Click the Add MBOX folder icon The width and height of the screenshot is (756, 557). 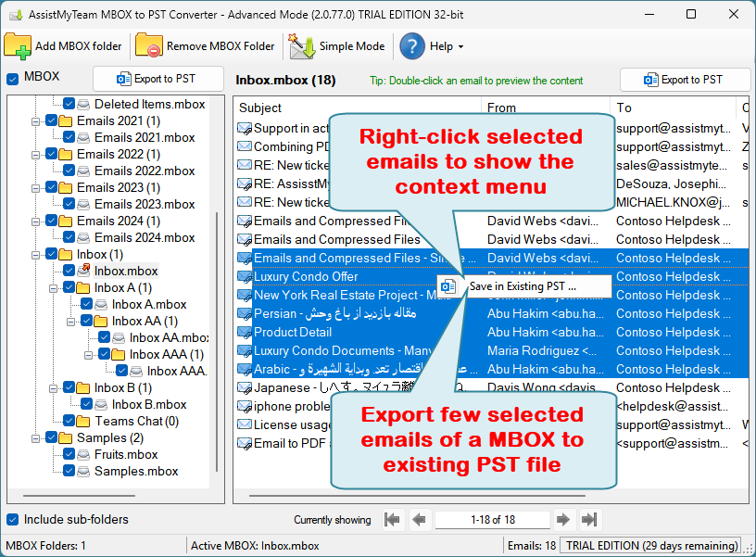click(x=18, y=45)
